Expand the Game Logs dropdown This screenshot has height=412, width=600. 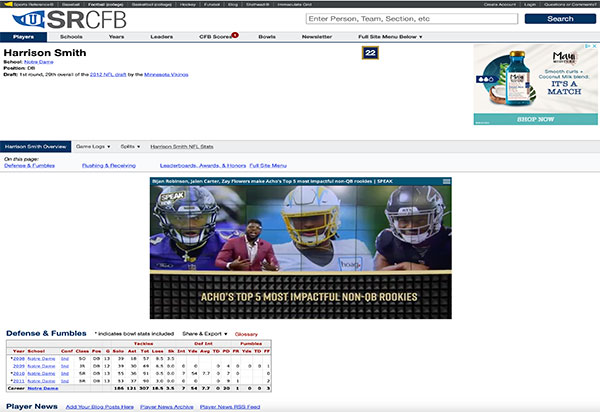[x=93, y=147]
